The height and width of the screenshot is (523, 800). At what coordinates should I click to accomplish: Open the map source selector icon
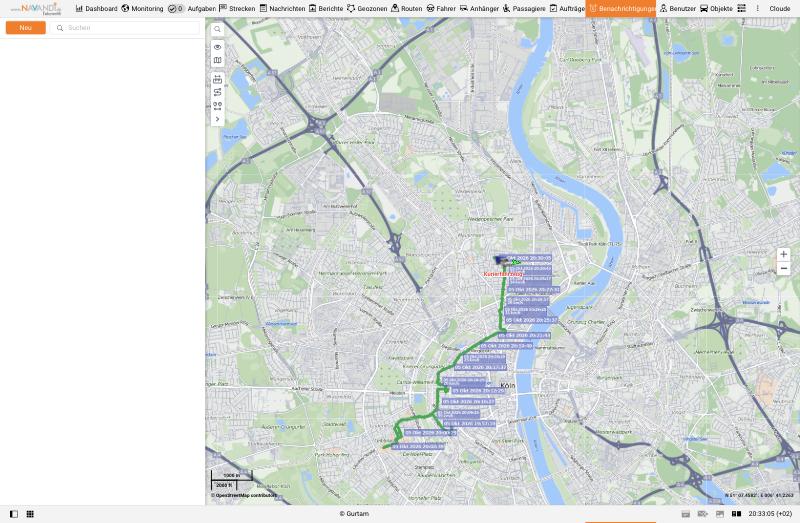(x=217, y=60)
